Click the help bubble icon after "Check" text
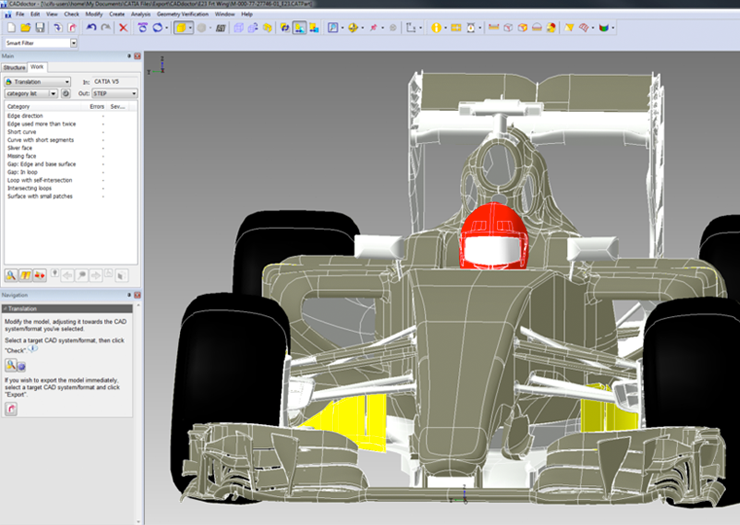This screenshot has width=740, height=525. coord(33,349)
